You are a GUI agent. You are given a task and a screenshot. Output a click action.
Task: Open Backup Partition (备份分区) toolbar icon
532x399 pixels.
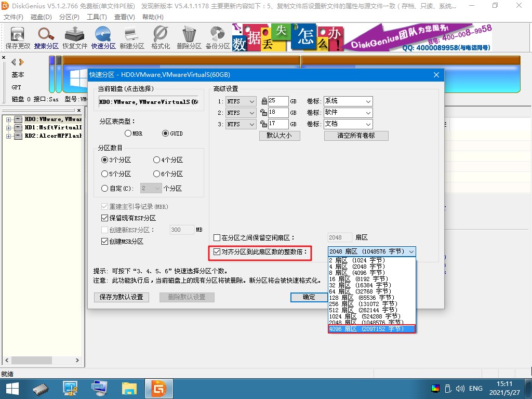(218, 38)
